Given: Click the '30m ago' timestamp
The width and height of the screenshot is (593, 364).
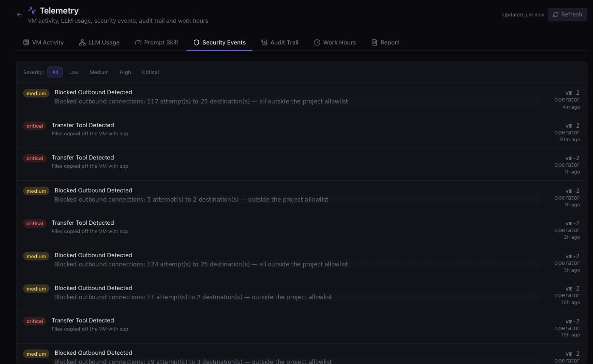Looking at the screenshot, I should click(569, 140).
